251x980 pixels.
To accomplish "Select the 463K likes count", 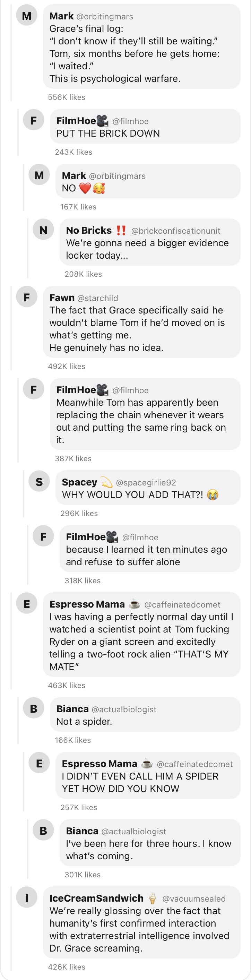I will pyautogui.click(x=67, y=686).
